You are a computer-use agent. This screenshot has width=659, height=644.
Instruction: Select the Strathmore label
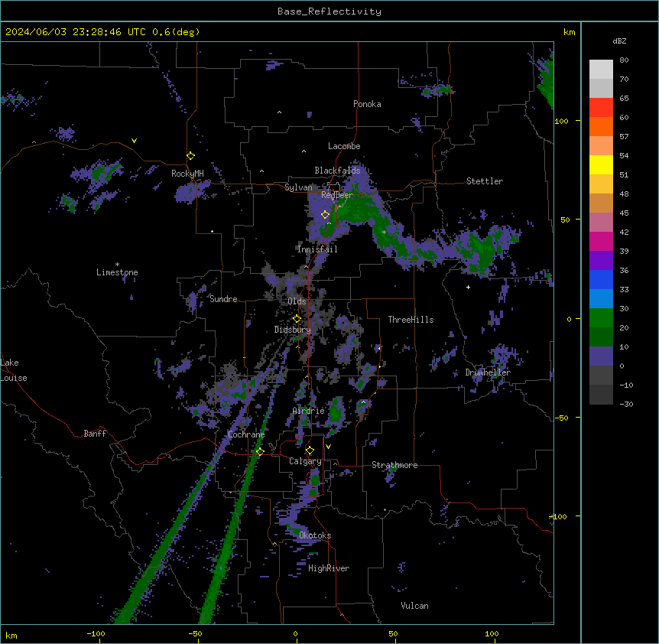[394, 465]
